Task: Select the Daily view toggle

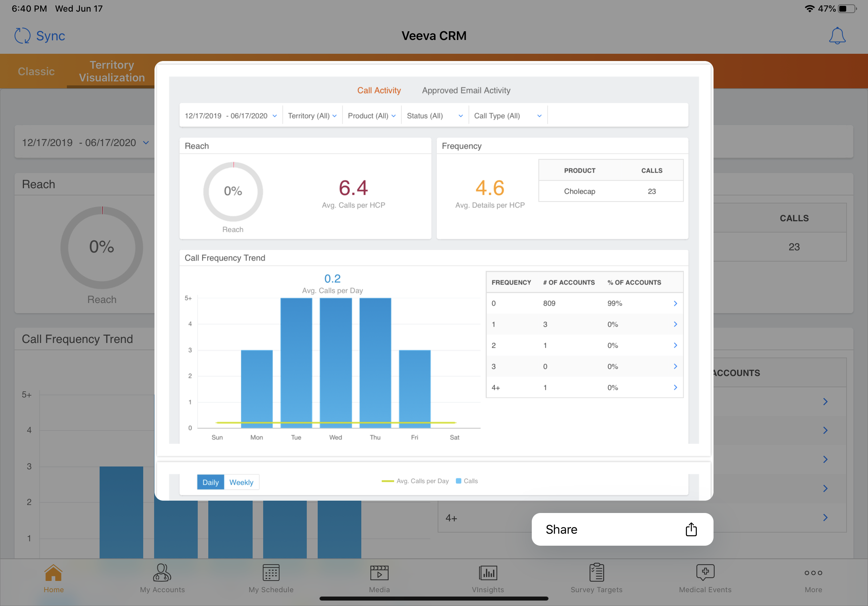Action: click(x=210, y=482)
